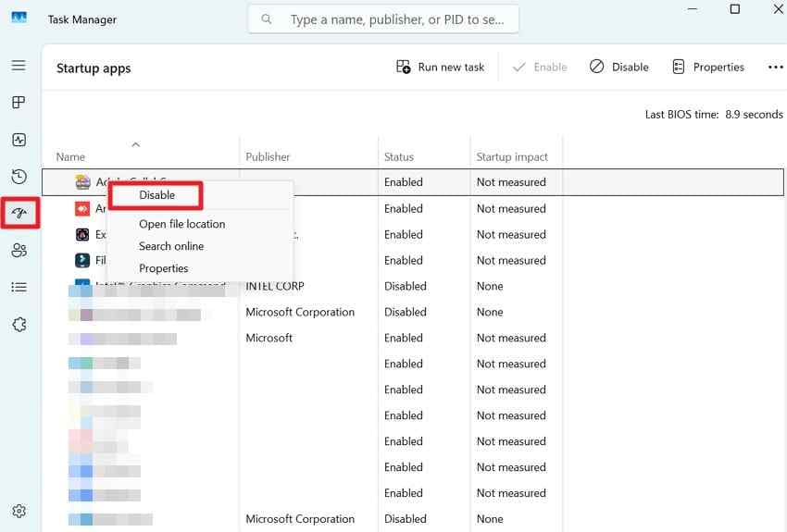Open Services page puzzle icon
This screenshot has height=532, width=787.
(x=19, y=325)
